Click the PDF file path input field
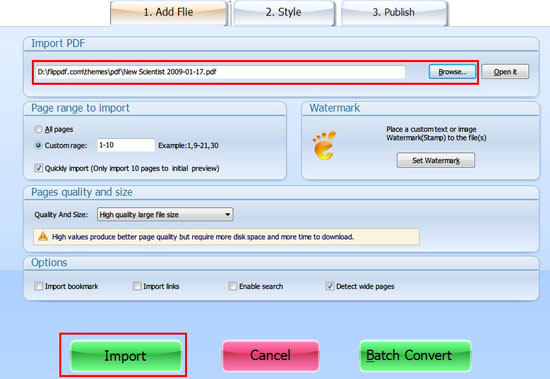The height and width of the screenshot is (379, 550). pyautogui.click(x=220, y=72)
